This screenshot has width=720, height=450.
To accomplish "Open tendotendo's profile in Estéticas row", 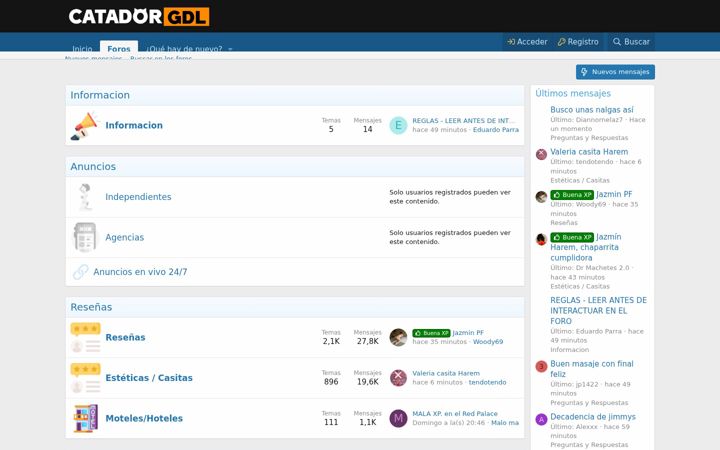I will [x=487, y=382].
